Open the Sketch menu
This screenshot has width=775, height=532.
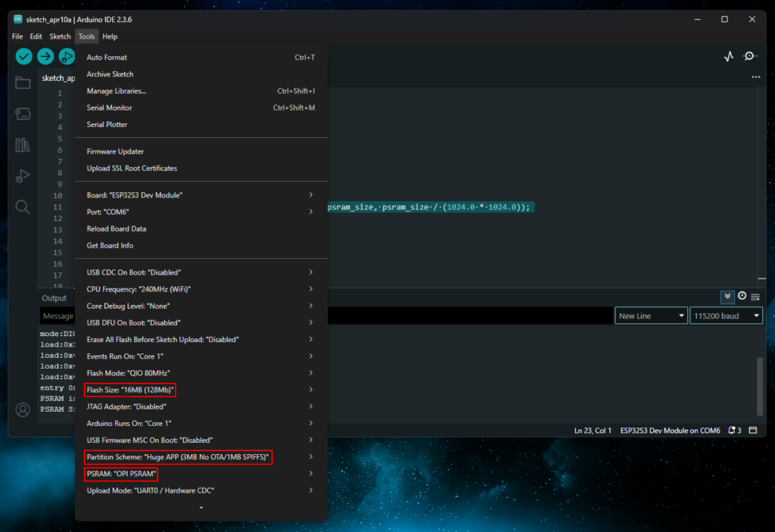click(x=60, y=36)
